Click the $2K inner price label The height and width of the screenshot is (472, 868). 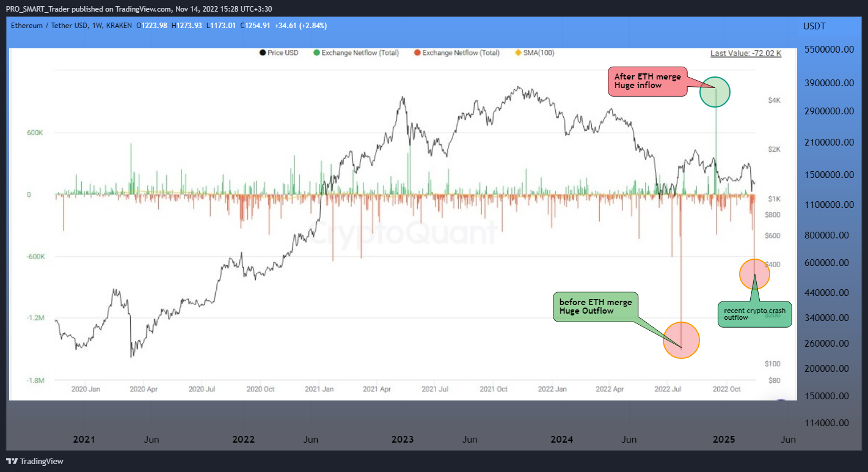775,150
